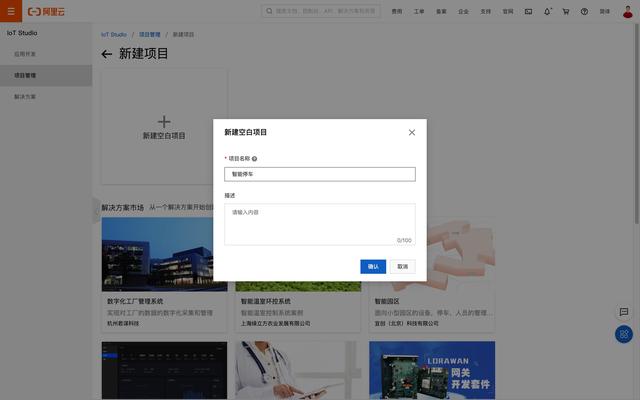This screenshot has height=400, width=640.
Task: Click the 智能温室环控系统 card title
Action: [x=266, y=301]
